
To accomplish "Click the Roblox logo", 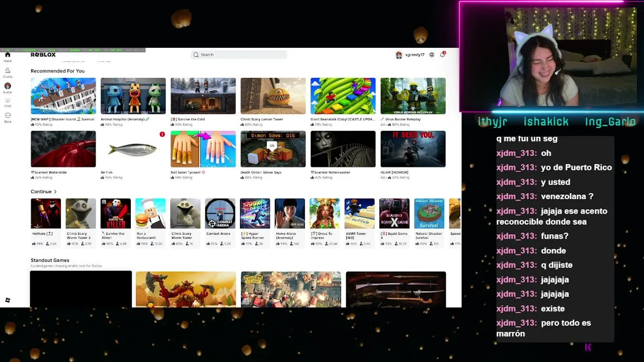I will [43, 55].
